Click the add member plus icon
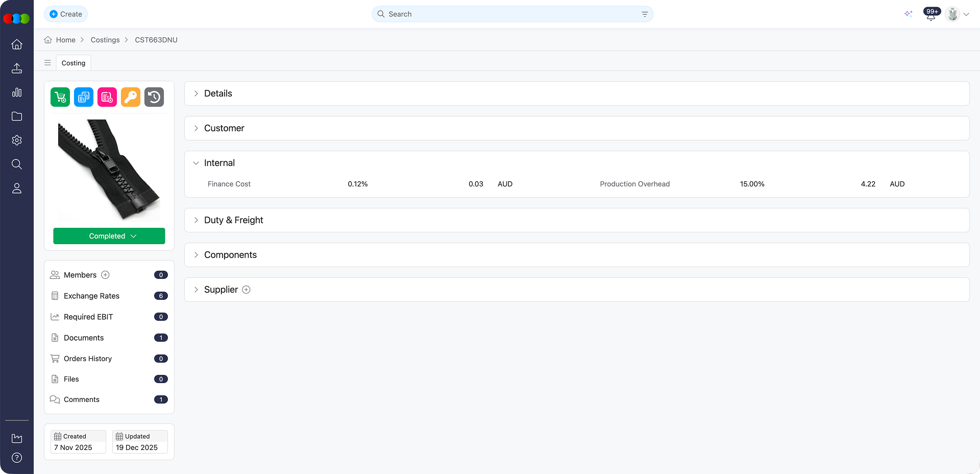Screen dimensions: 980x474 coord(106,275)
